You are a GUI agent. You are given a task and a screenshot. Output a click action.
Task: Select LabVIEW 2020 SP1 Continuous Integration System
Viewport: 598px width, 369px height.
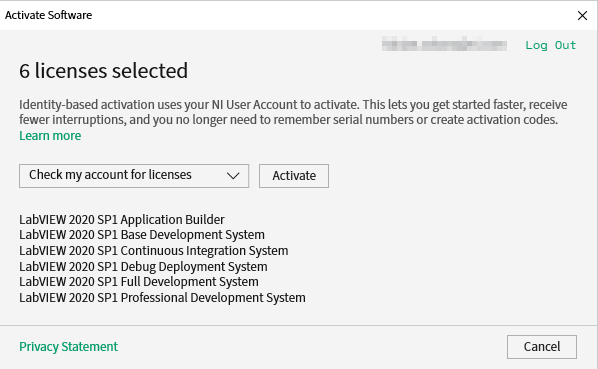coord(153,251)
